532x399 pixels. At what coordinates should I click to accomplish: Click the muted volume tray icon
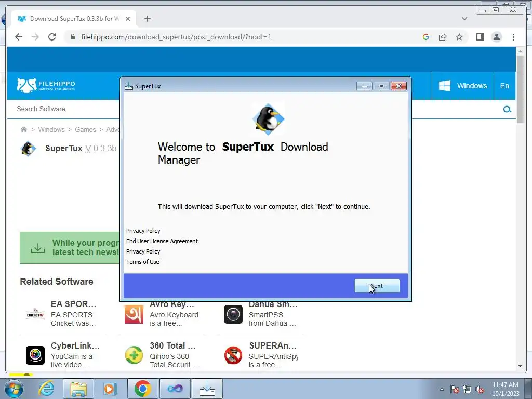[480, 390]
